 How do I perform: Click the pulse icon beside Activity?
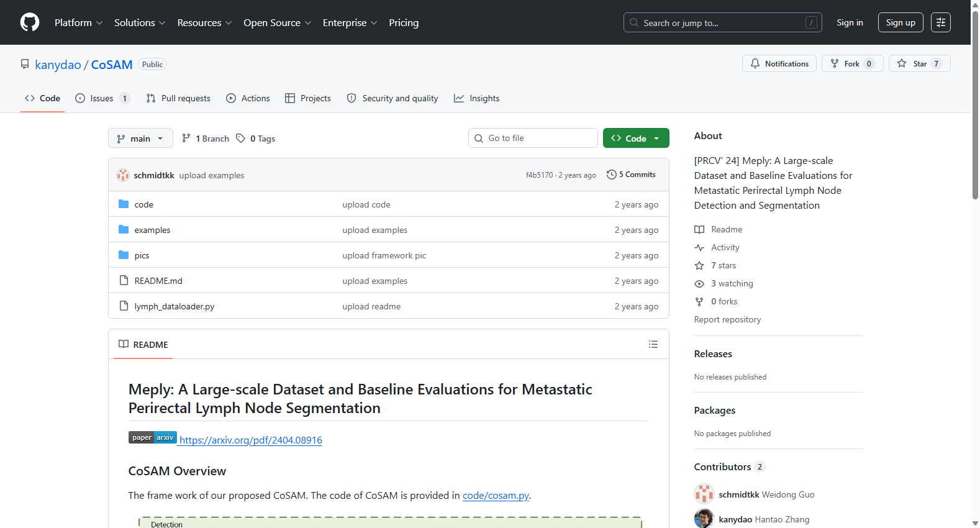(699, 247)
